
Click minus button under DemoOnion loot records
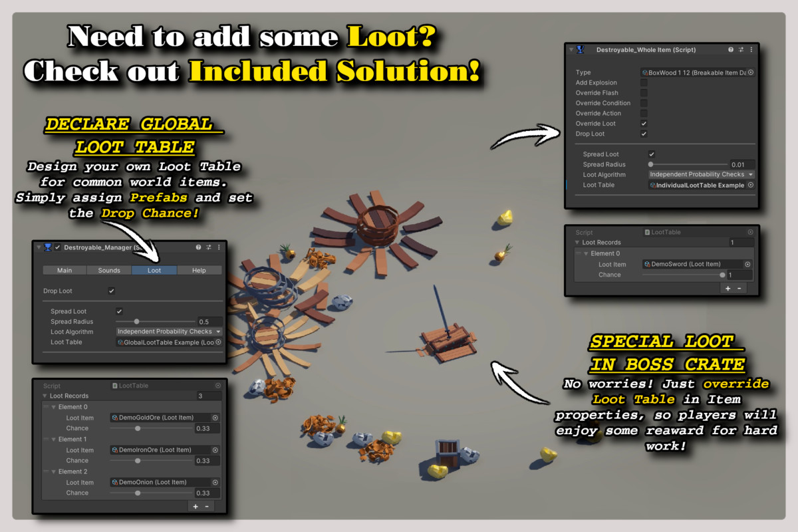click(207, 506)
